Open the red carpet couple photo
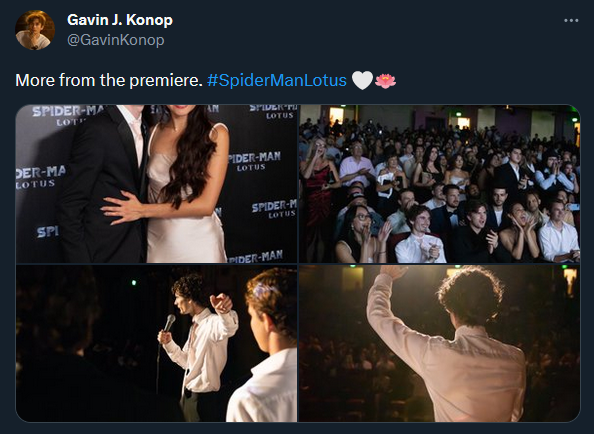594x434 pixels. click(x=156, y=184)
